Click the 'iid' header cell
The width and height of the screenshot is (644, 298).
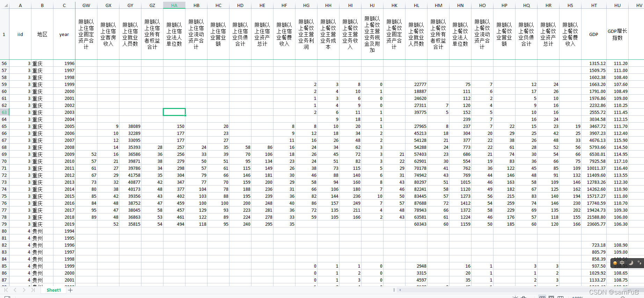(20, 34)
